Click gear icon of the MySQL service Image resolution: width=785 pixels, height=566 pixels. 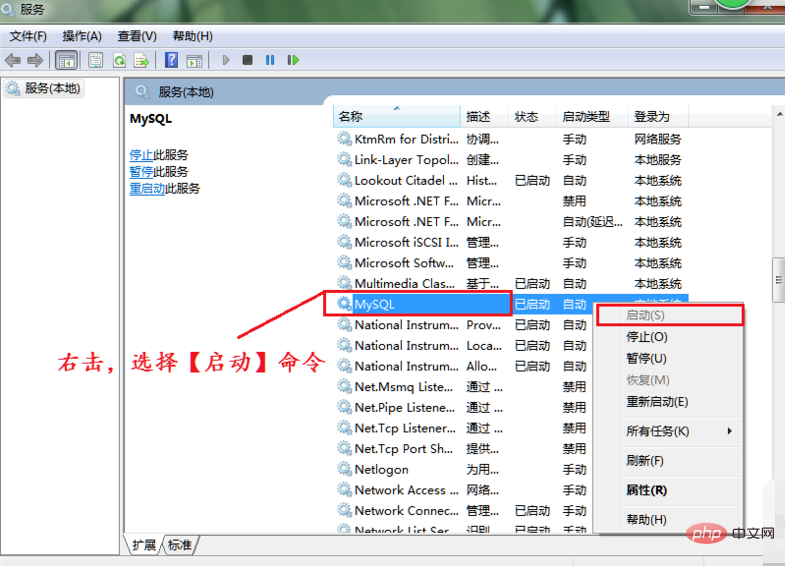tap(344, 304)
